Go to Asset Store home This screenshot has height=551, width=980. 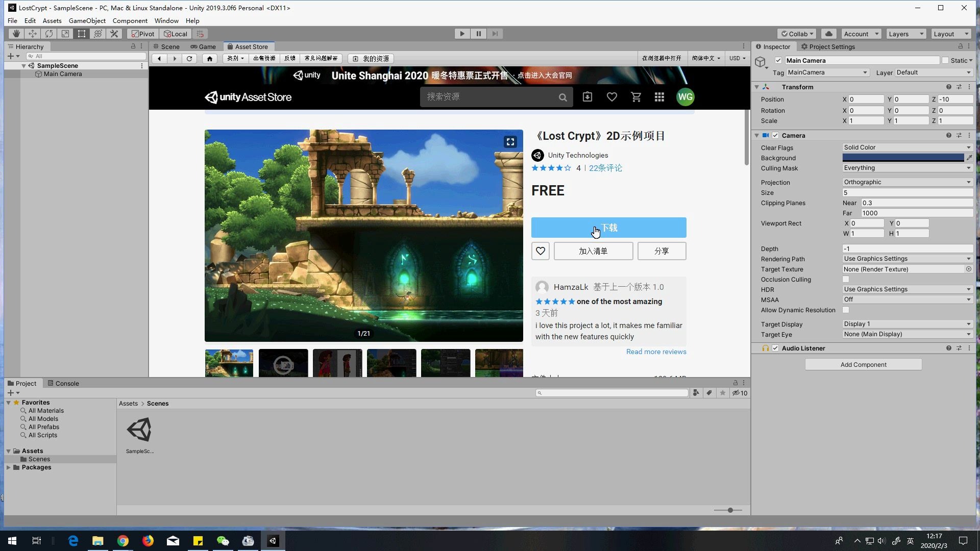point(209,59)
